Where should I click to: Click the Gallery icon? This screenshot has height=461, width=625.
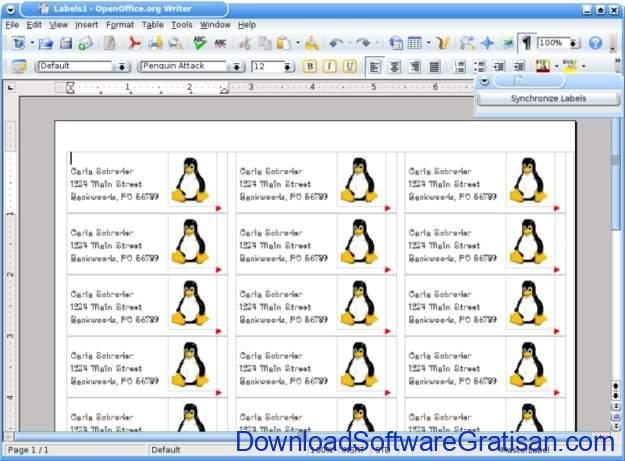[x=507, y=43]
